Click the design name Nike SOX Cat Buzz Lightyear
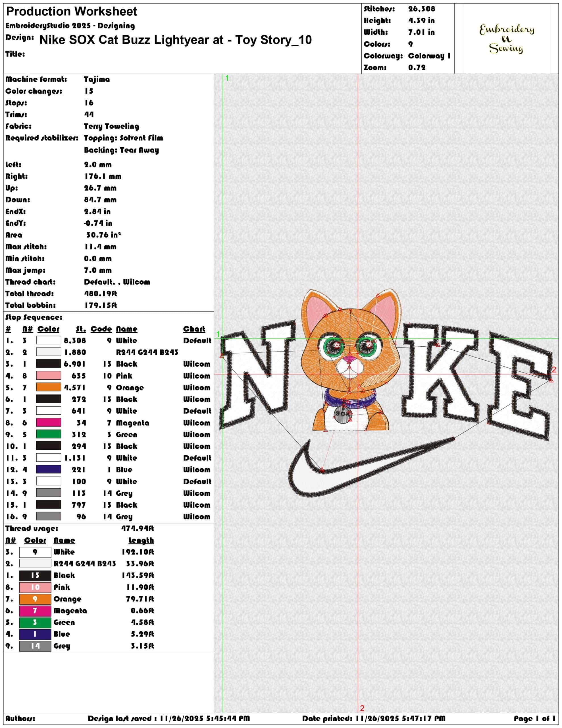Screen dimensions: 562x728 [x=176, y=40]
